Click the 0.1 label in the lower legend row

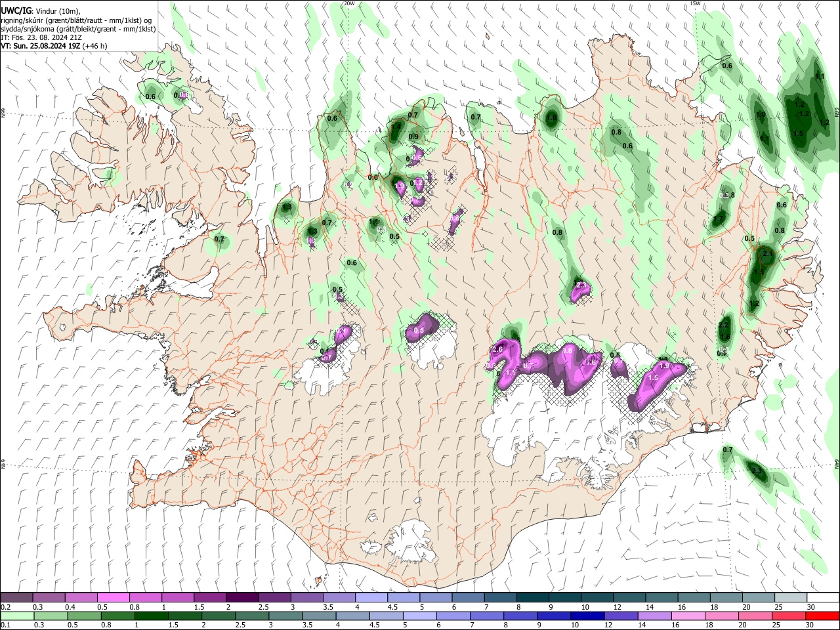[6, 625]
